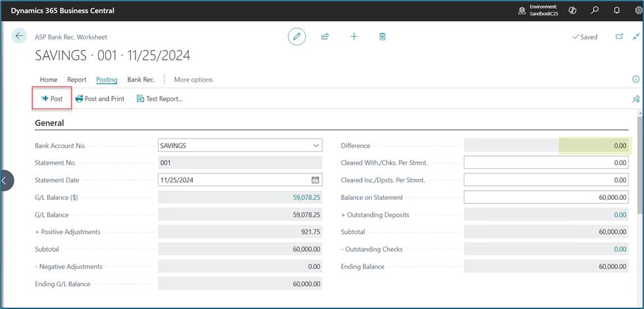This screenshot has width=644, height=309.
Task: Open the share icon menu
Action: [325, 37]
